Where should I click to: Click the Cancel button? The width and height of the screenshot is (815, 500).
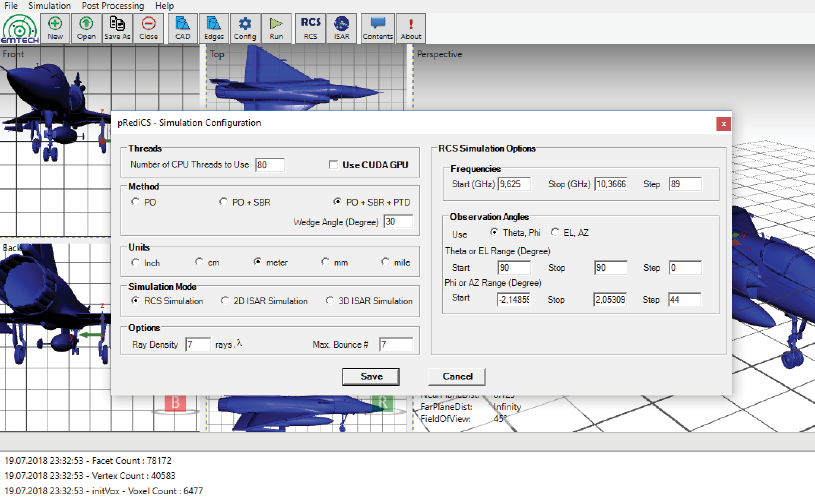457,376
